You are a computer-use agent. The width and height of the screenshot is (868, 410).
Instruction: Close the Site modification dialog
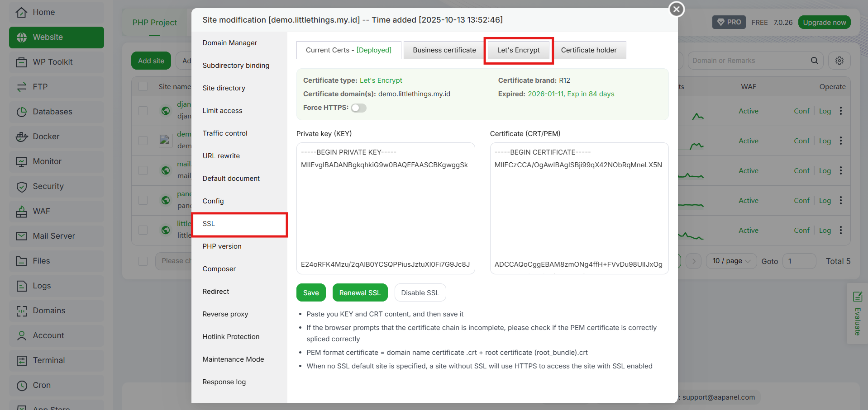(x=677, y=9)
